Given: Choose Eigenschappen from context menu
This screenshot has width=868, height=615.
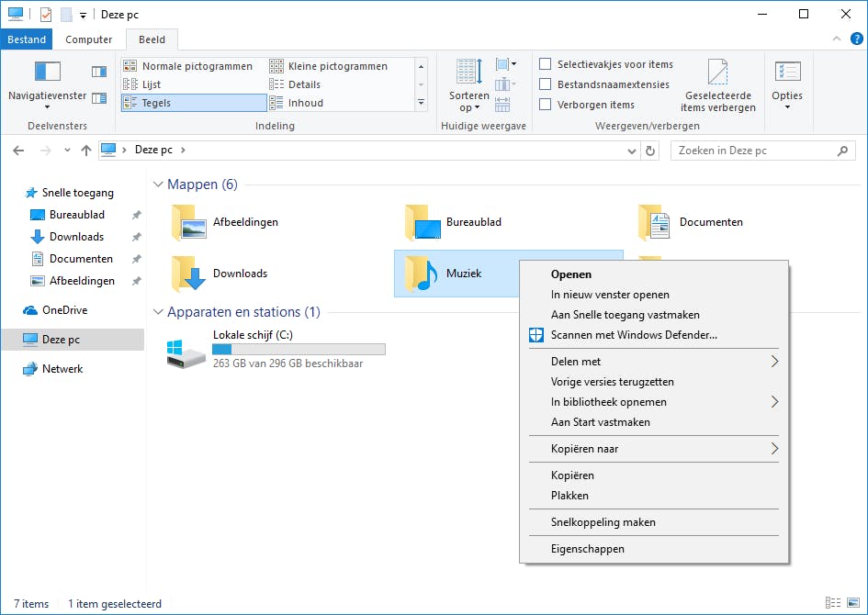Looking at the screenshot, I should [588, 549].
